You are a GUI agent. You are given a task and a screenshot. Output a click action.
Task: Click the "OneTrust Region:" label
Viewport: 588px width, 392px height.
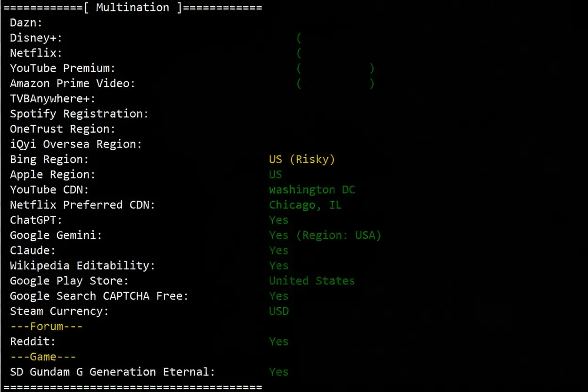[63, 129]
